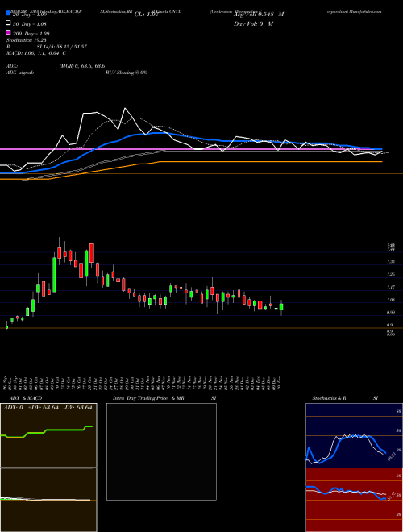Click the 'Intra Day Trading Price & MRSI' title
Viewport: 403px width, 532px height.
(164, 398)
